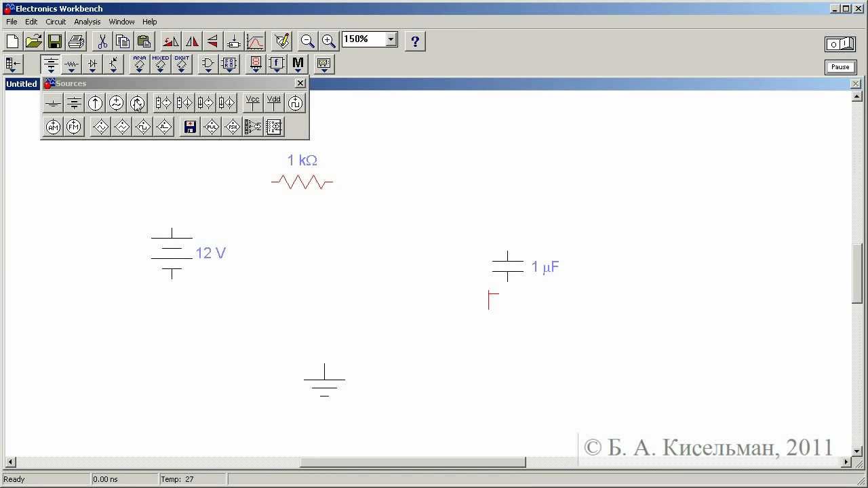This screenshot has height=488, width=868.
Task: Open an existing circuit file
Action: 33,41
